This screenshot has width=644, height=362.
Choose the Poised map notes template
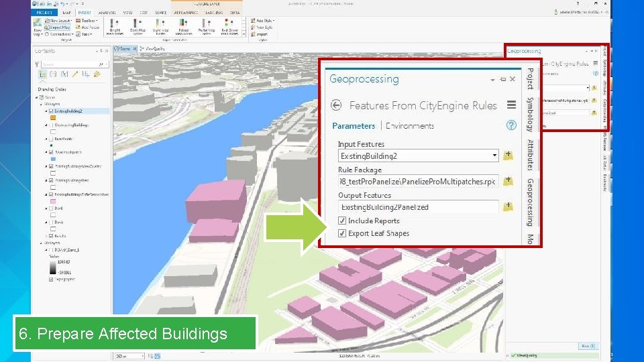coord(184,27)
